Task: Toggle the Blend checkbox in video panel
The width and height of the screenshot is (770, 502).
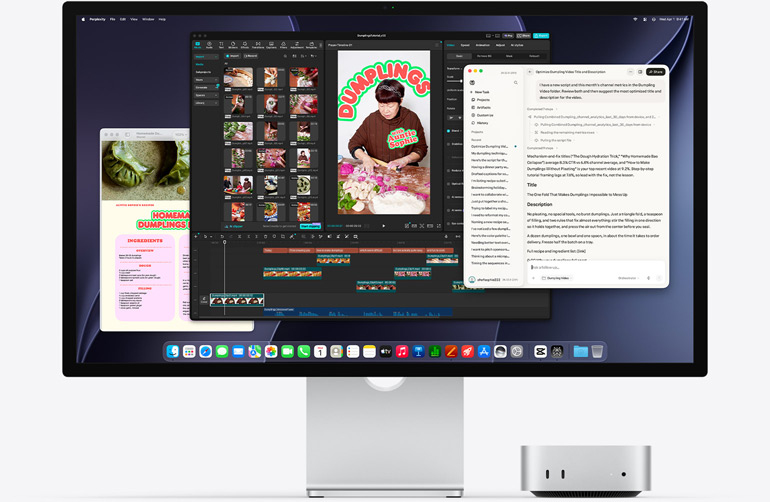Action: pyautogui.click(x=448, y=131)
